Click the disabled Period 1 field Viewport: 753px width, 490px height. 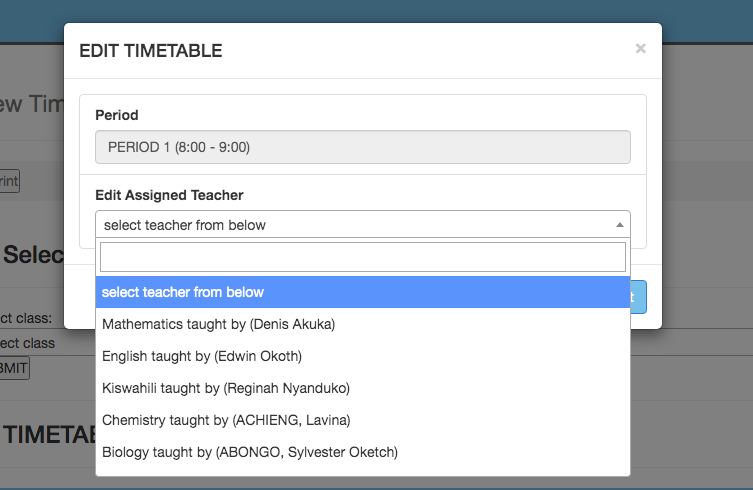[362, 147]
